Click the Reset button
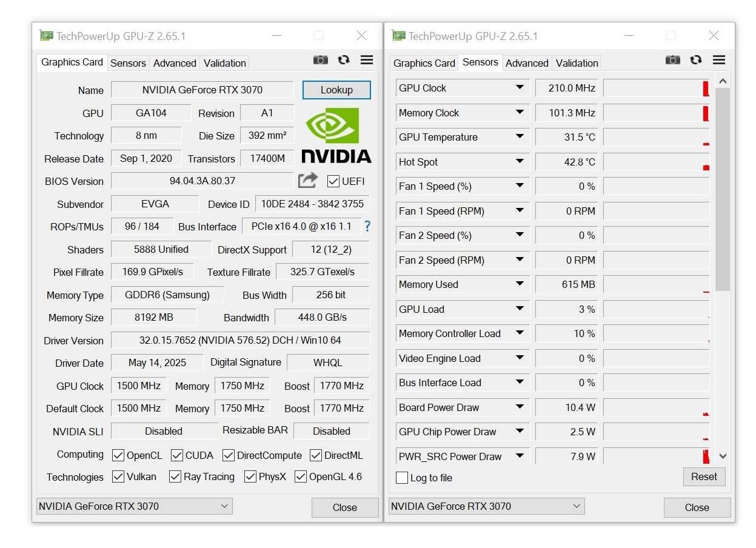 coord(704,476)
